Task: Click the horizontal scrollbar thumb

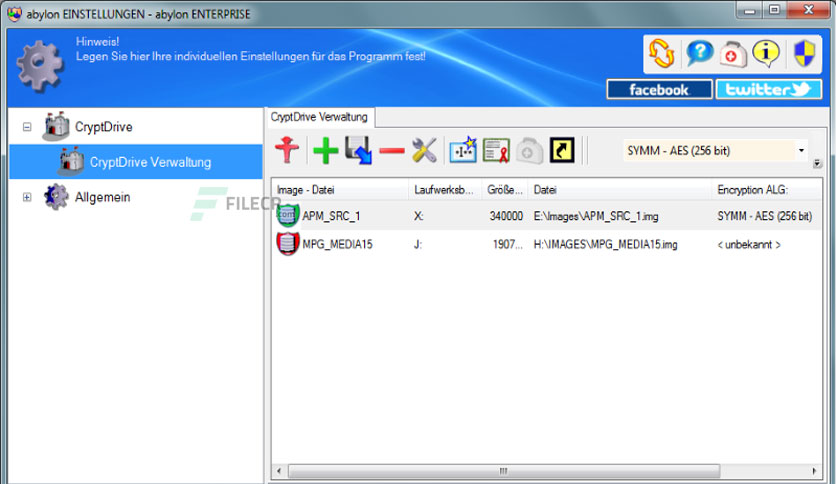Action: point(504,471)
